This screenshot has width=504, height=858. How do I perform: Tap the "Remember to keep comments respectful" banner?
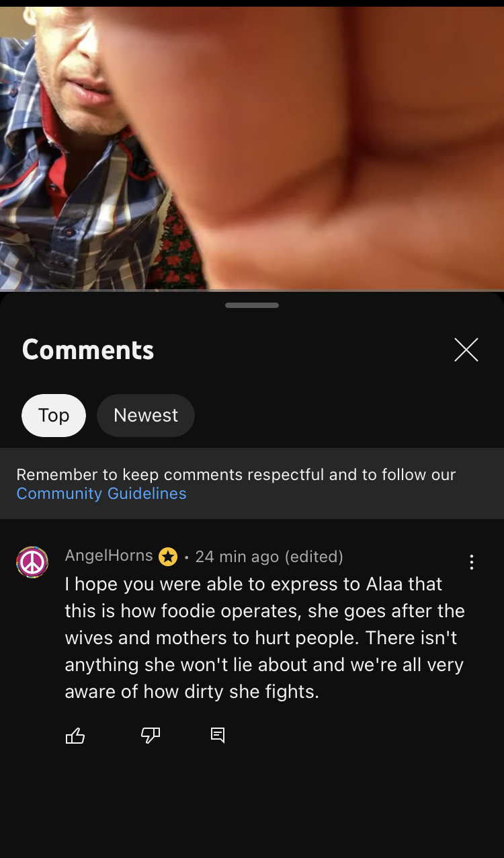[252, 483]
